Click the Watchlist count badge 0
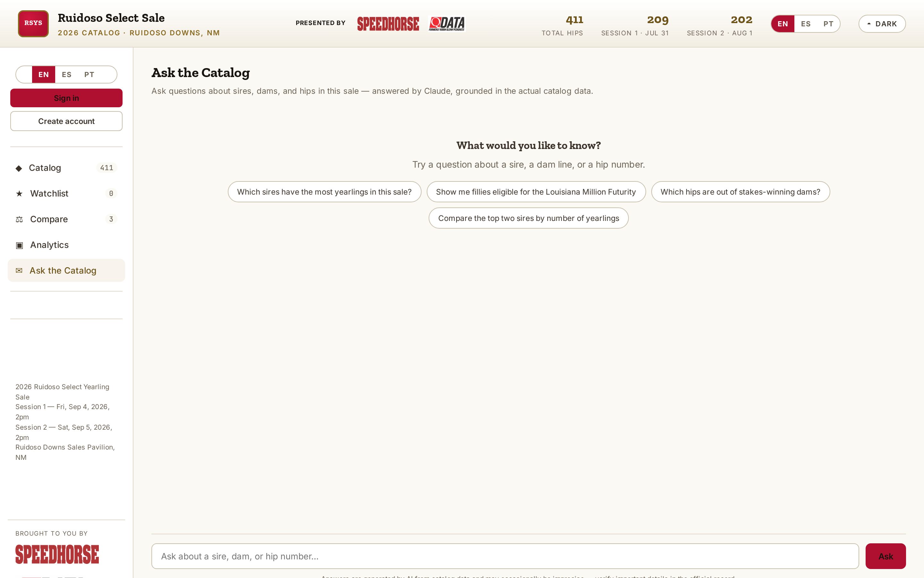 point(111,193)
